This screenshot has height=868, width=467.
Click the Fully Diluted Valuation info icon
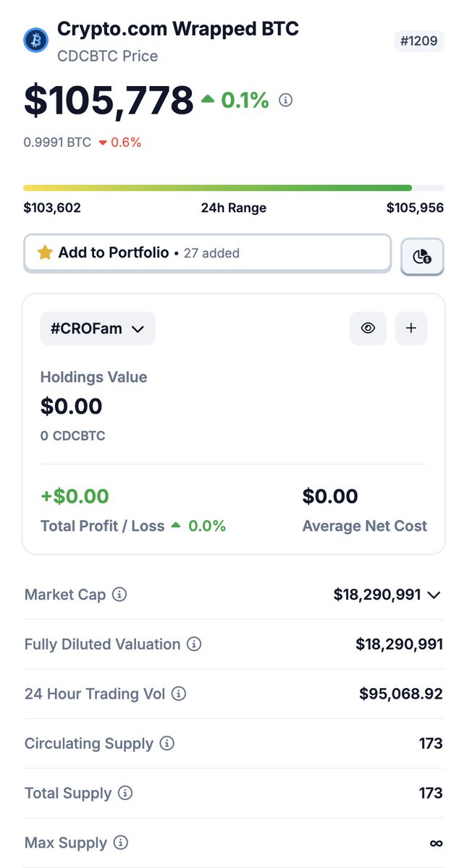[x=194, y=644]
